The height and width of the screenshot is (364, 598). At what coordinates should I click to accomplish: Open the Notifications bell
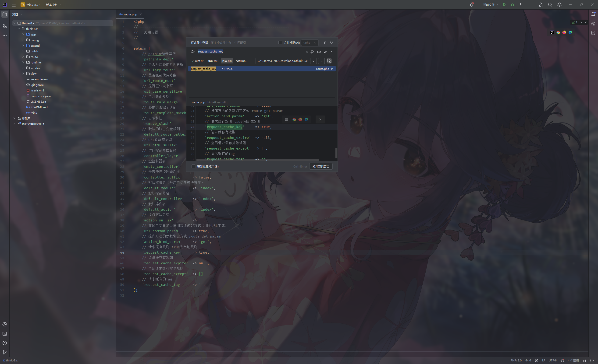[593, 14]
